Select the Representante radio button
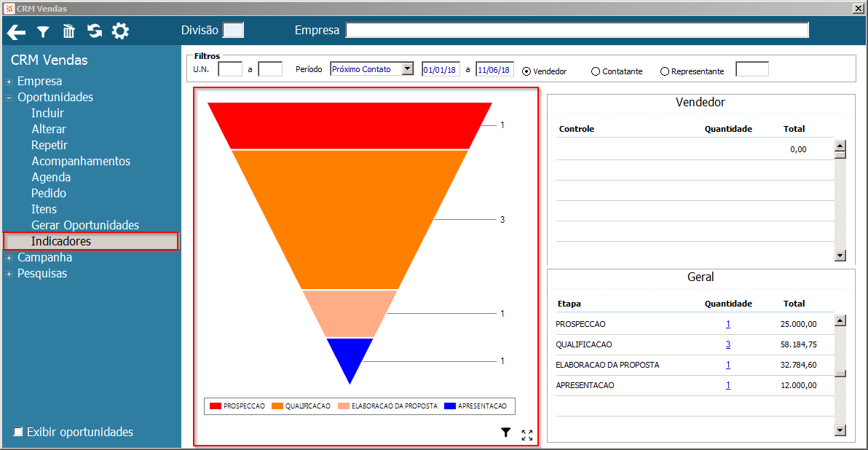Viewport: 868px width, 450px height. [x=665, y=71]
